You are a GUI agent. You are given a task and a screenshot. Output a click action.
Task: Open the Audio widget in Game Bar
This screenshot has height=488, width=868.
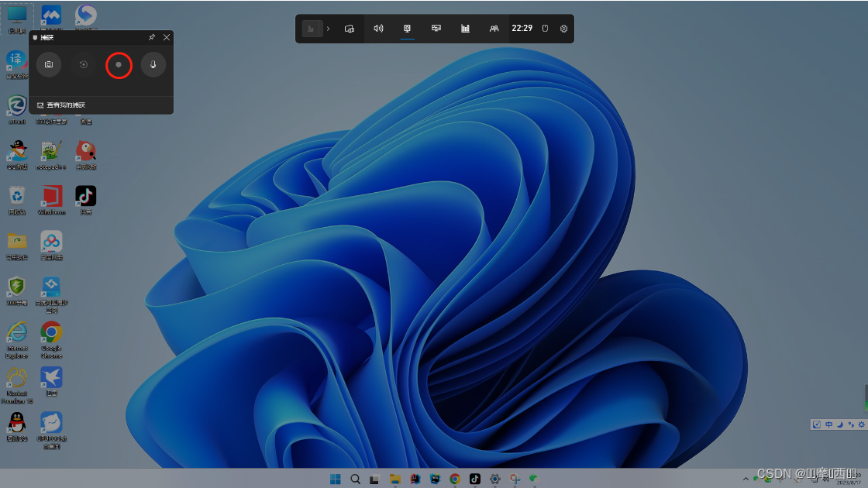click(379, 29)
